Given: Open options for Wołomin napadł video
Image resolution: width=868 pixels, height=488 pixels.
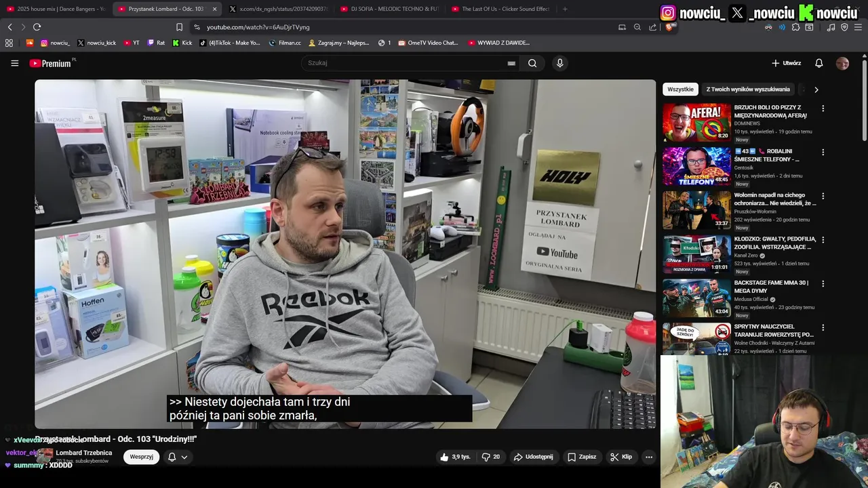Looking at the screenshot, I should coord(823,196).
